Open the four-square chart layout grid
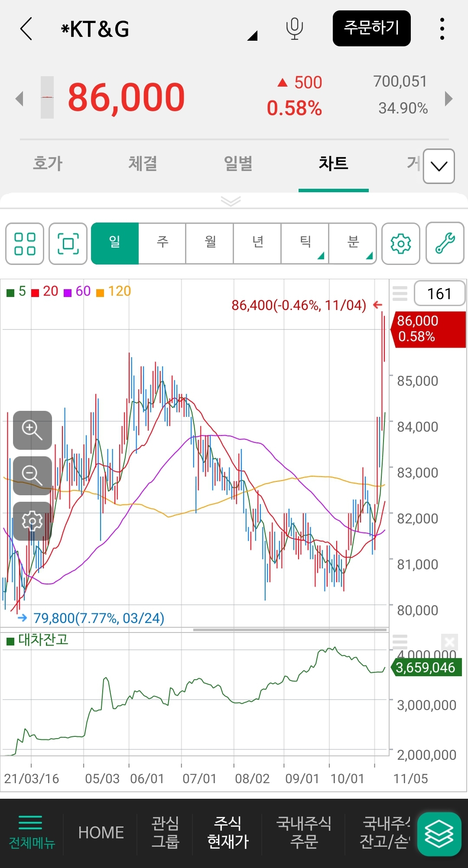Image resolution: width=468 pixels, height=868 pixels. pos(25,244)
